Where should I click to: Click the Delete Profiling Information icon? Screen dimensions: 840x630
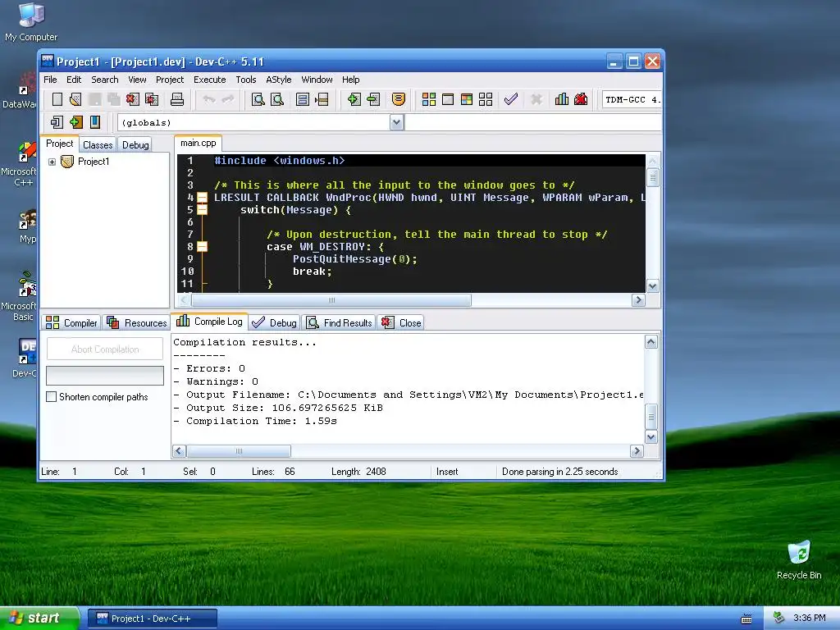point(581,99)
